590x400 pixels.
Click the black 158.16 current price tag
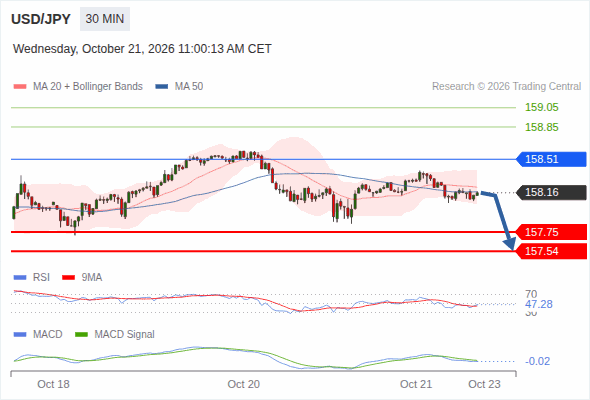(x=551, y=192)
